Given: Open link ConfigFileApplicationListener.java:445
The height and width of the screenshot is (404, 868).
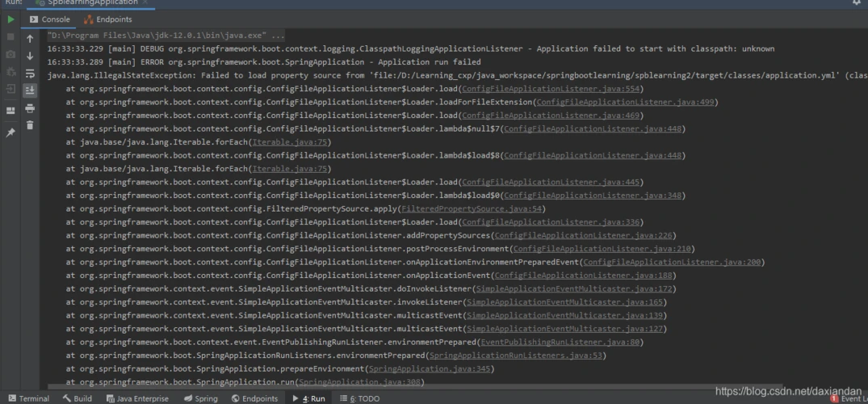Looking at the screenshot, I should click(x=551, y=183).
